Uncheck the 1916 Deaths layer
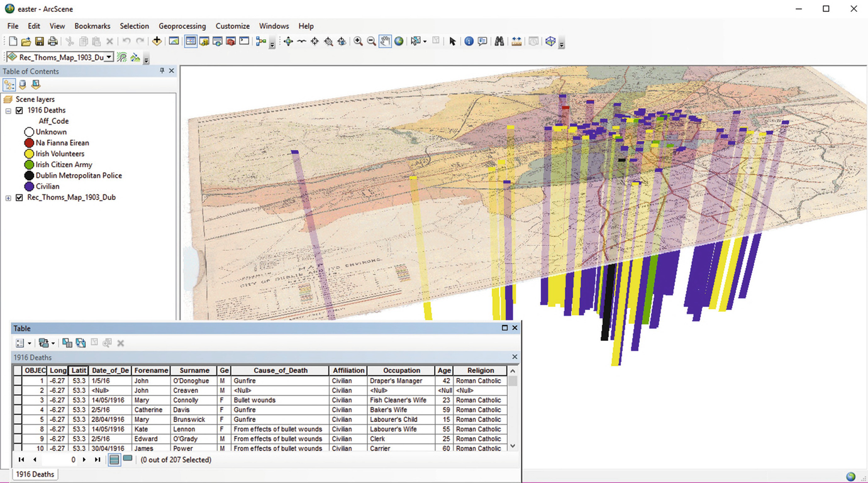 point(19,110)
